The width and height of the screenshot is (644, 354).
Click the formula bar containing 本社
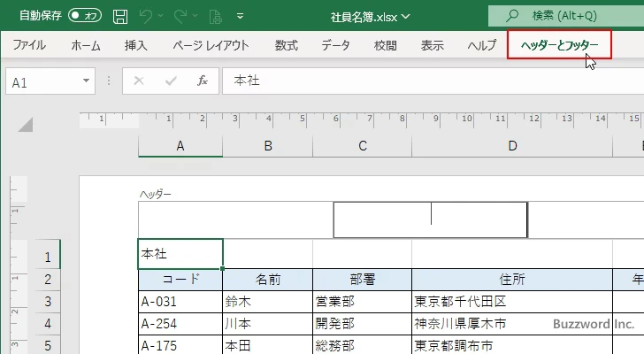[x=433, y=81]
